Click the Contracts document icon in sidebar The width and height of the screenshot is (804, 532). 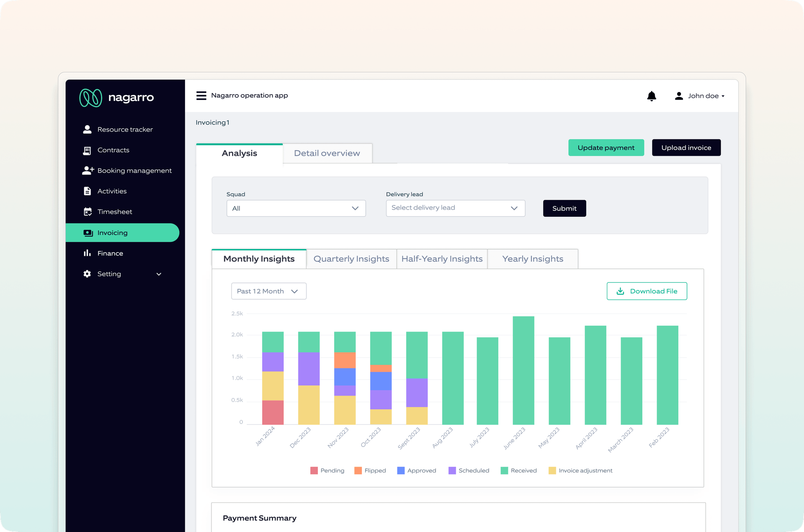click(88, 150)
